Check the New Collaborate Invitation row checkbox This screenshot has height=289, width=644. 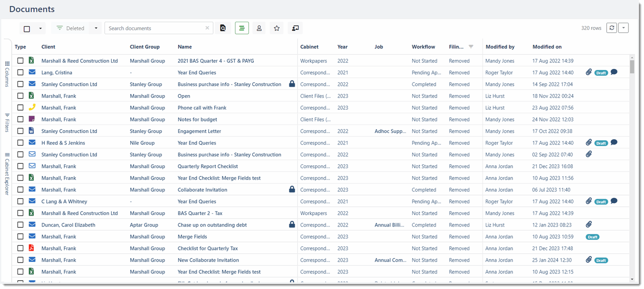pyautogui.click(x=20, y=260)
